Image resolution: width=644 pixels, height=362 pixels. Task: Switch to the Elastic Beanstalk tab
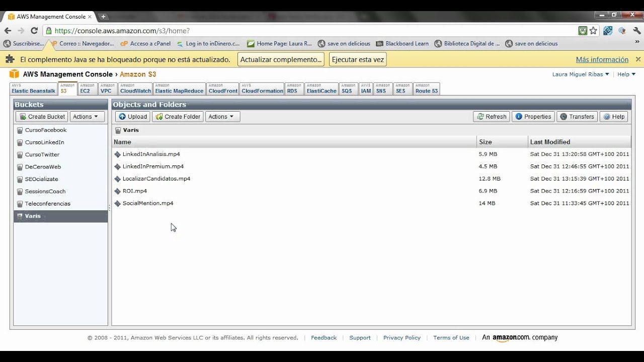(x=34, y=88)
